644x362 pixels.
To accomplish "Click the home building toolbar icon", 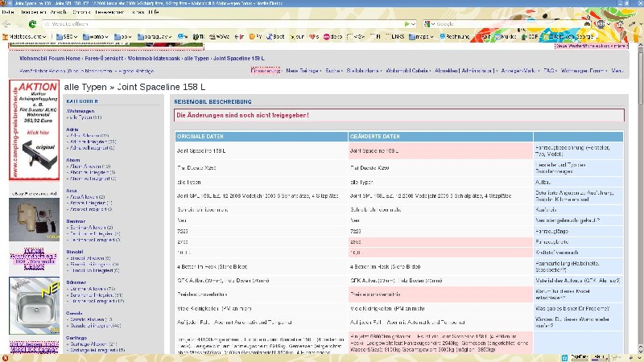I will tap(620, 25).
